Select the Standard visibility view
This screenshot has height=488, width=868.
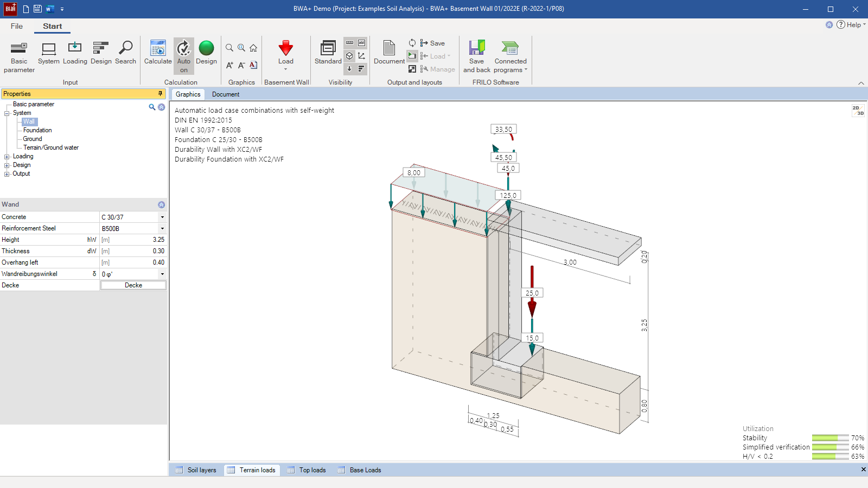(x=328, y=53)
